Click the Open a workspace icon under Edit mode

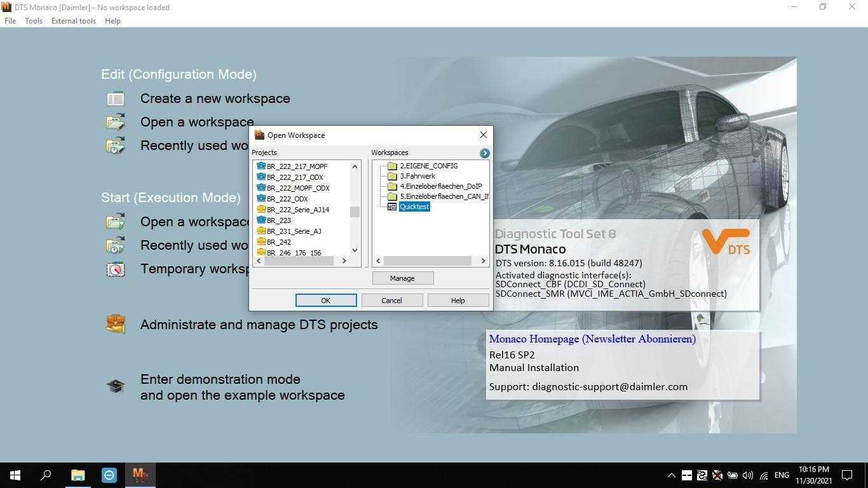tap(116, 122)
